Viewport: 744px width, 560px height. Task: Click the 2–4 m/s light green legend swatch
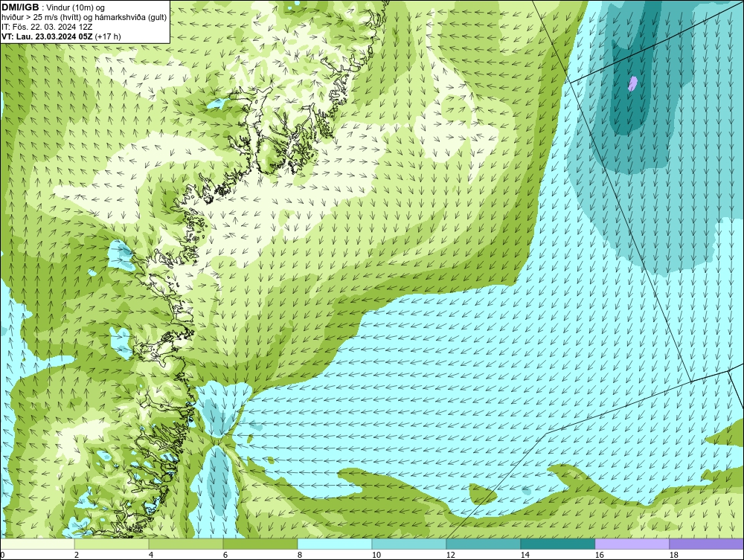pyautogui.click(x=112, y=544)
